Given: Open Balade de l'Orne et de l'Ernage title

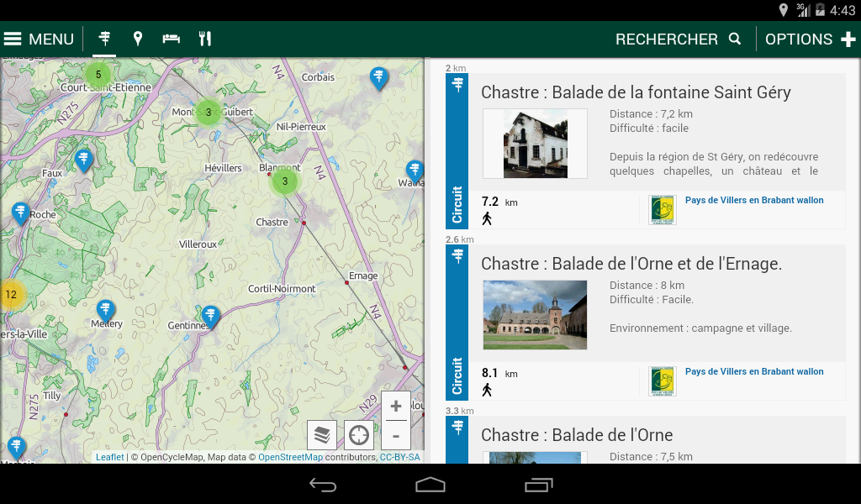Looking at the screenshot, I should coord(631,264).
